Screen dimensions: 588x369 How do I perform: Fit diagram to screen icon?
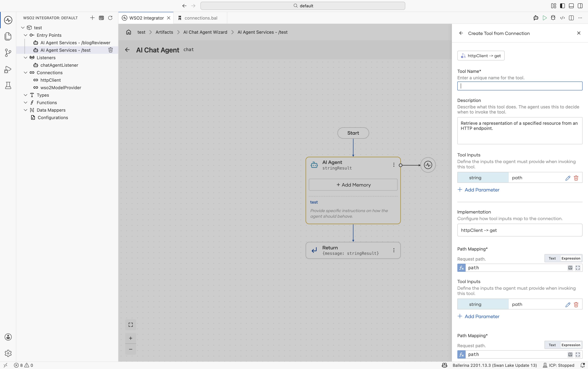131,325
